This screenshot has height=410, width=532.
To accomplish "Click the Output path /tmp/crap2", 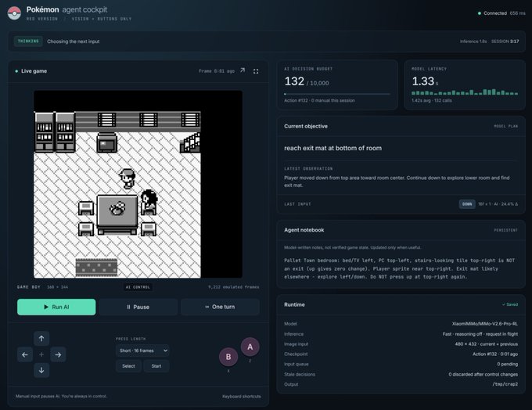I will (x=505, y=384).
